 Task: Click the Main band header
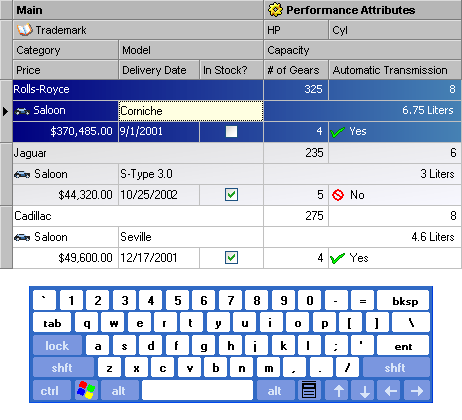[x=138, y=10]
